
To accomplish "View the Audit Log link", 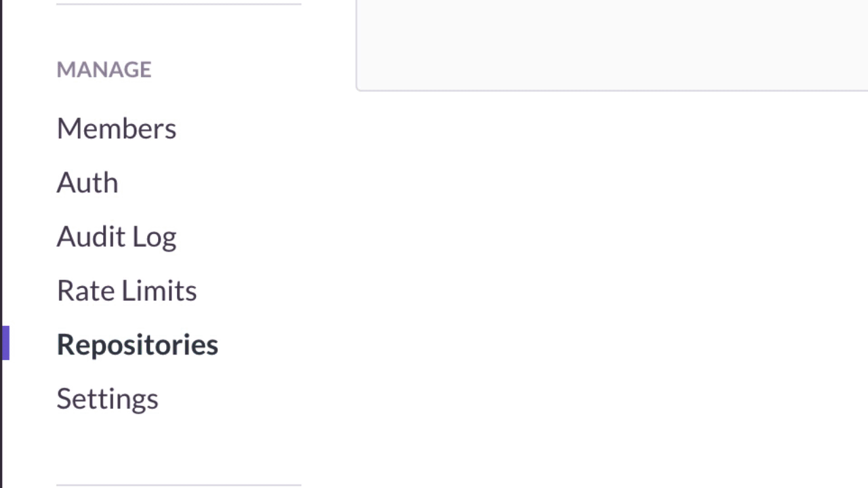I will coord(117,237).
